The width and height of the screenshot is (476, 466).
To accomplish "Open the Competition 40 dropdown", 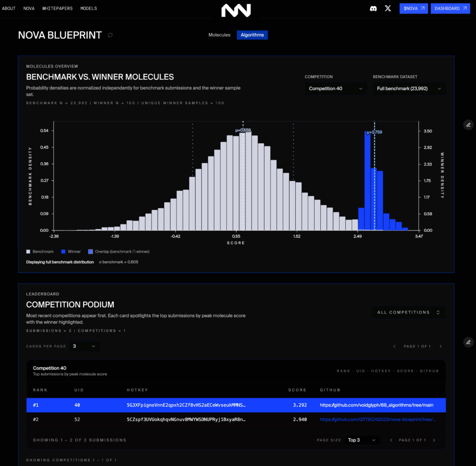I will tap(336, 88).
